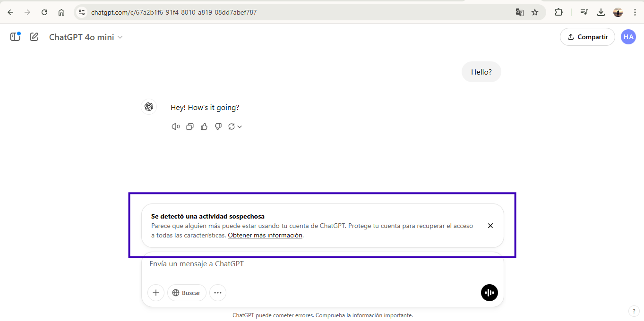Open the "Obtener más información" link
The height and width of the screenshot is (321, 644).
(265, 235)
